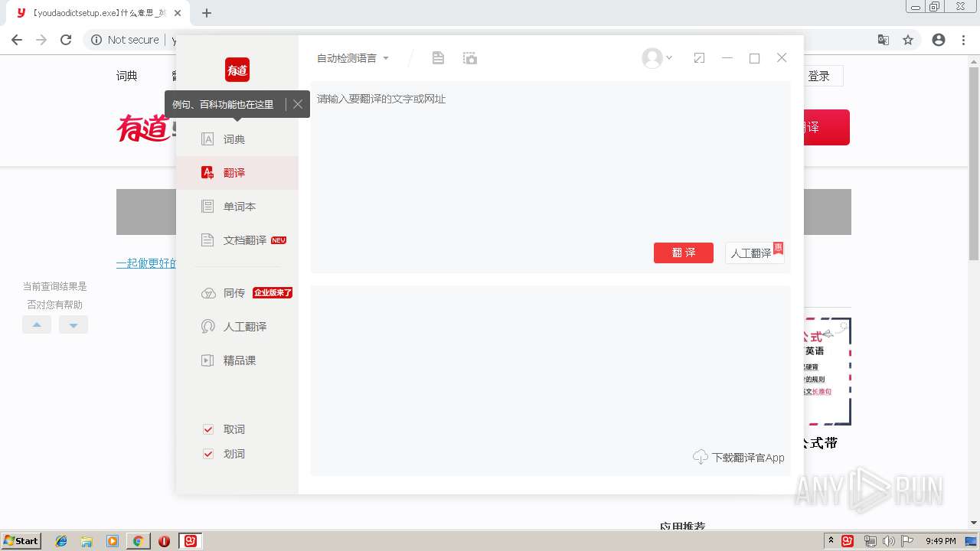
Task: Open the media player taskbar icon
Action: point(113,541)
